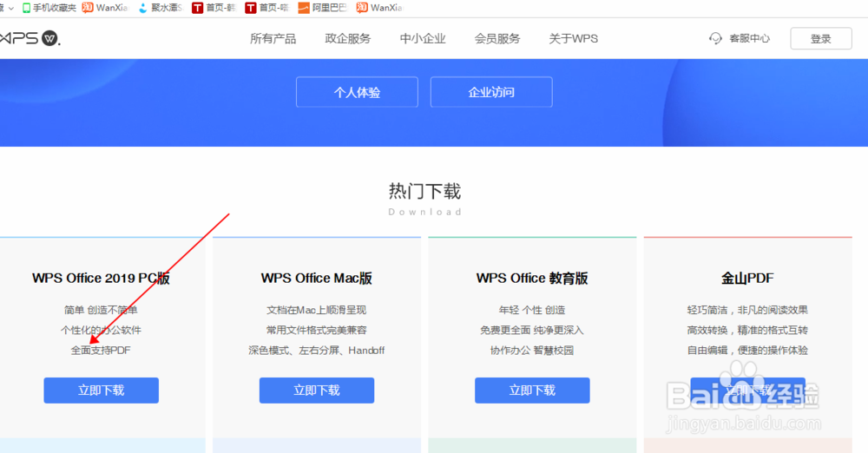The height and width of the screenshot is (453, 868).
Task: Click the 客服中心 headset icon
Action: pyautogui.click(x=715, y=38)
